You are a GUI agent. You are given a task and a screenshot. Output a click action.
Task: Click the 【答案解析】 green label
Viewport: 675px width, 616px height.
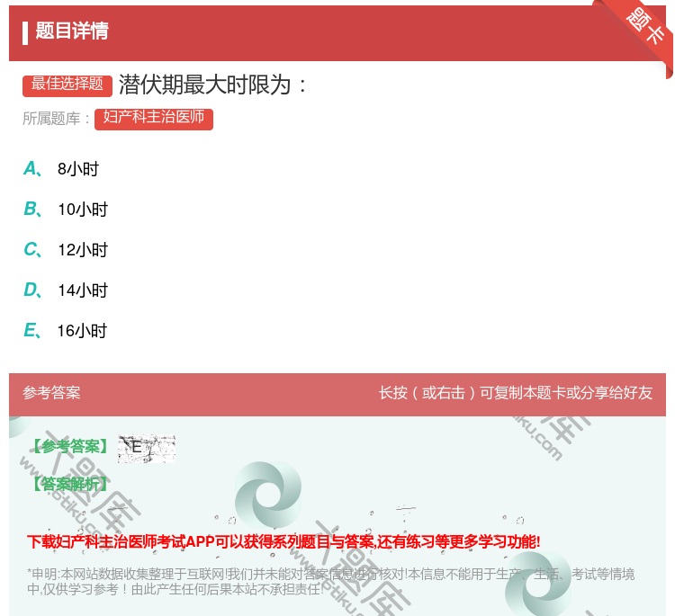(x=70, y=484)
